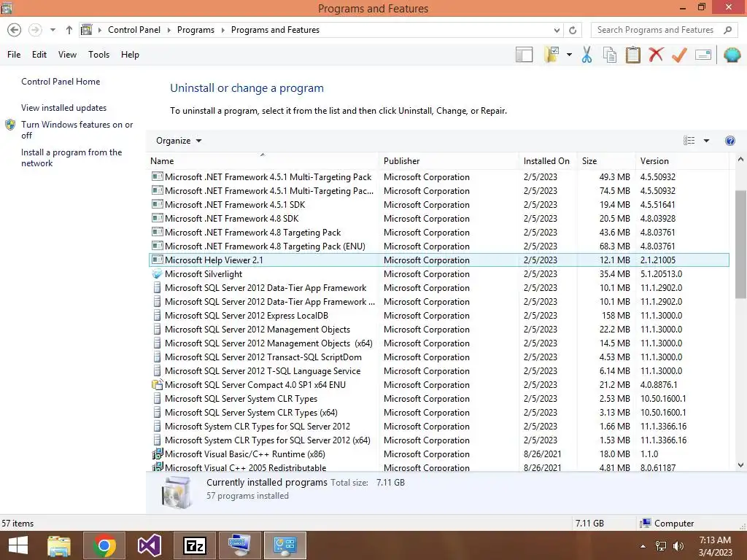
Task: Click the red X Delete toolbar icon
Action: point(656,55)
